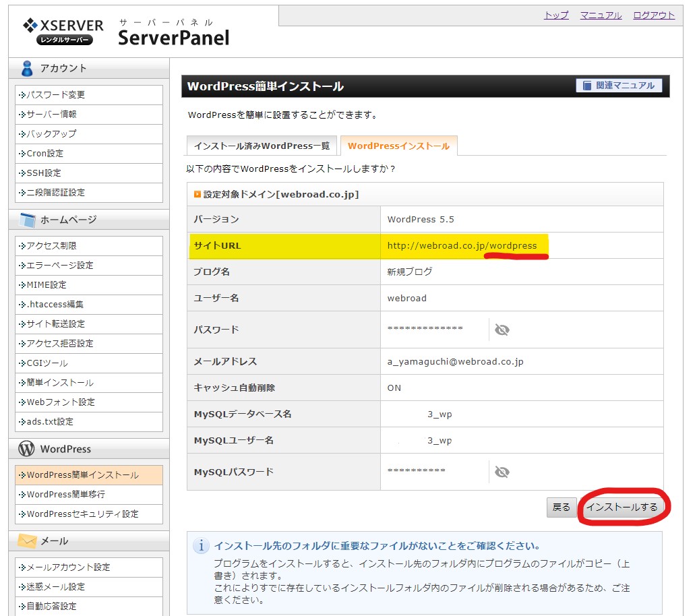
Task: Select エラーページ設定 menu item
Action: click(89, 266)
